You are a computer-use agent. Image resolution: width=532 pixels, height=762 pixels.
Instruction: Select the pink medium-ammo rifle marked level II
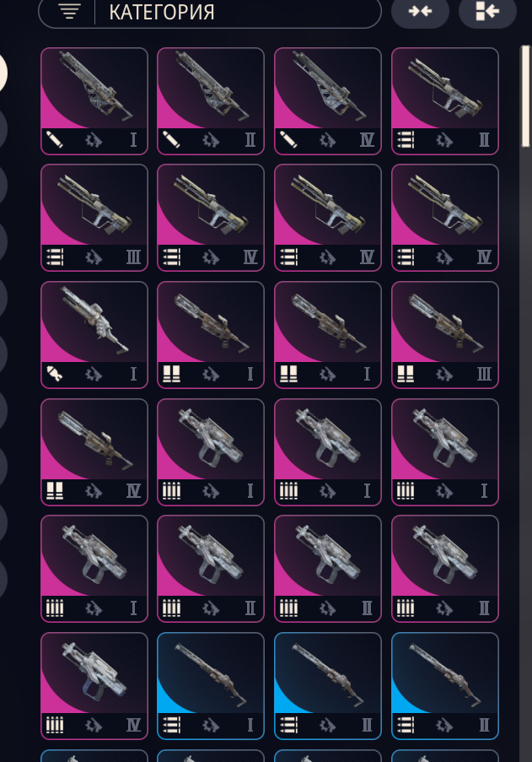pos(444,101)
